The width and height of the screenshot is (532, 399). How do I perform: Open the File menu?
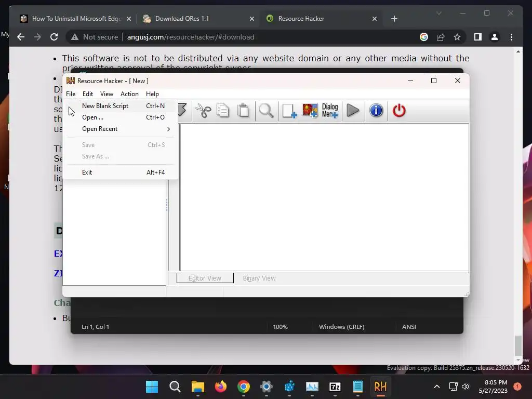tap(71, 94)
